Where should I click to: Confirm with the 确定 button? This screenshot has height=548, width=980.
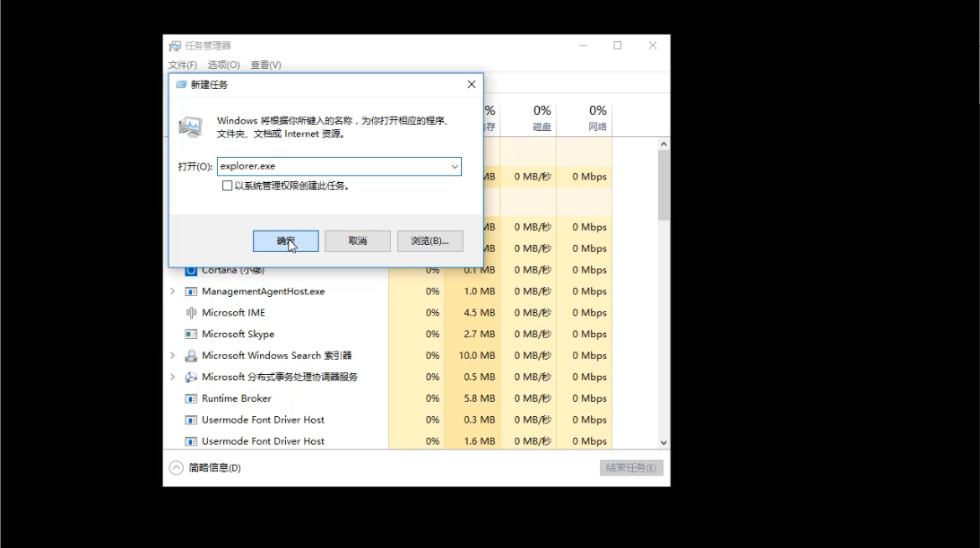click(x=286, y=241)
